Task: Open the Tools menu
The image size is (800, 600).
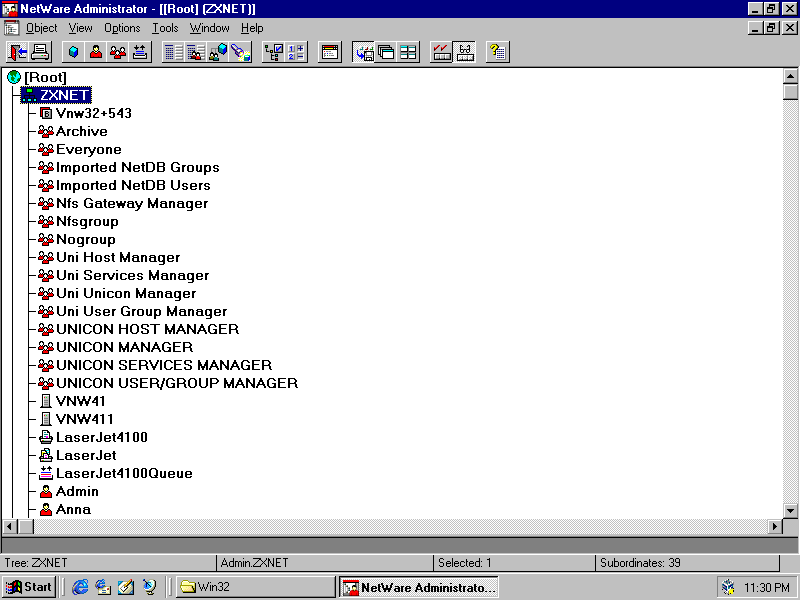Action: tap(165, 28)
